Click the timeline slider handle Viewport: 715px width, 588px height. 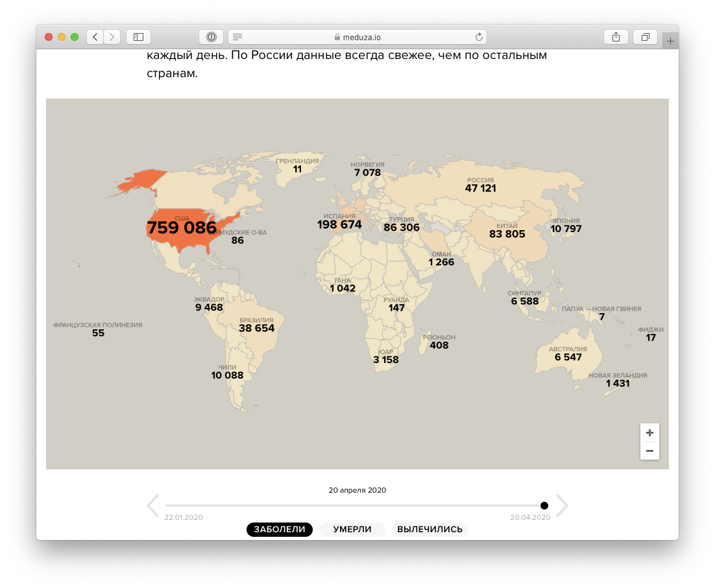pos(544,506)
